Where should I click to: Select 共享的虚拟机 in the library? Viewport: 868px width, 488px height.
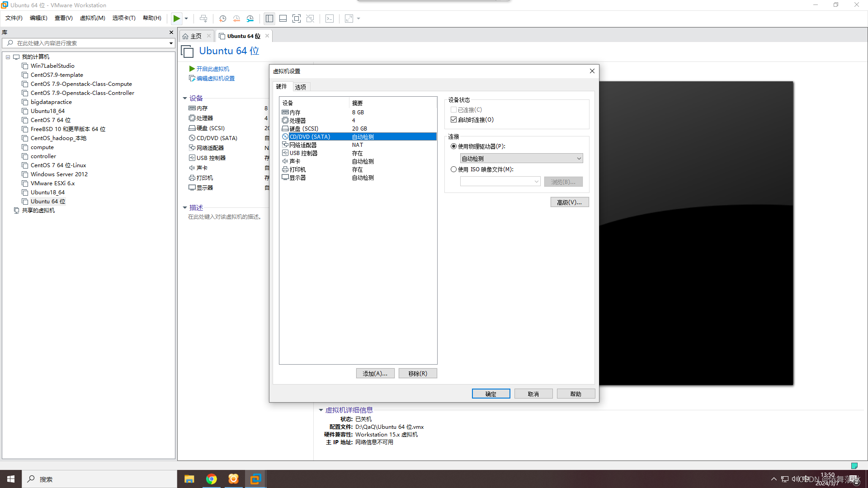38,211
